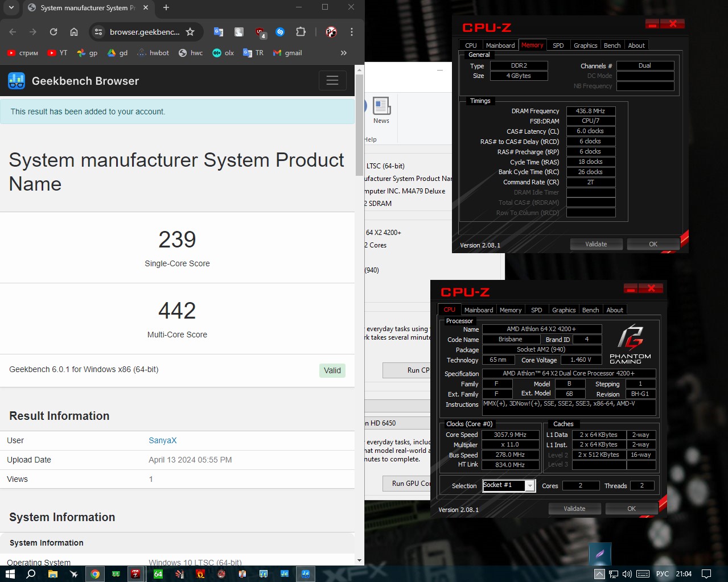Show more bookmarks chevron

(344, 53)
